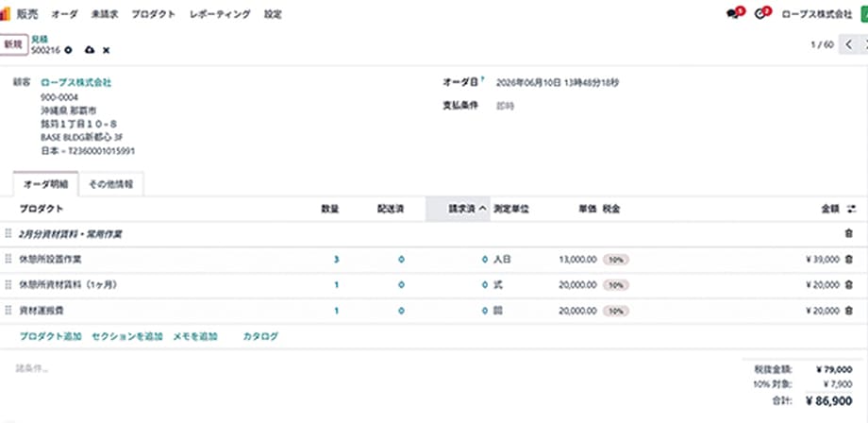Click 10% tax tag on 休憩所設置作業

[x=615, y=259]
